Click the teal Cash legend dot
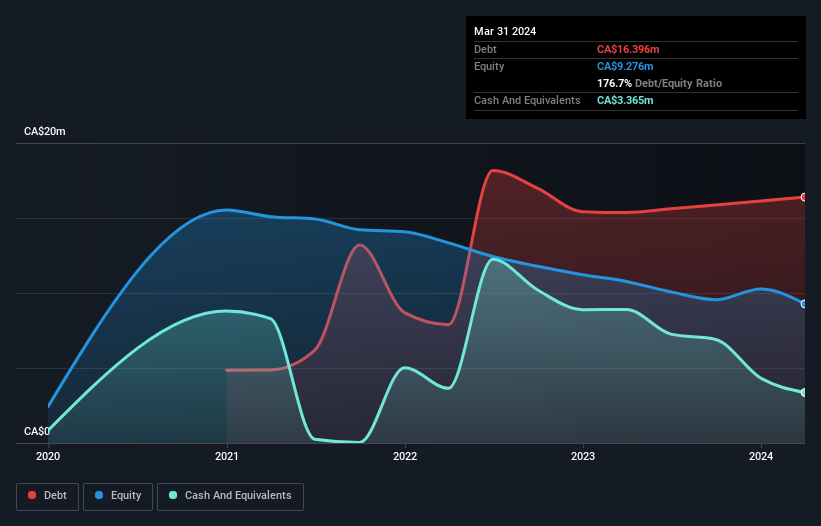 point(173,495)
